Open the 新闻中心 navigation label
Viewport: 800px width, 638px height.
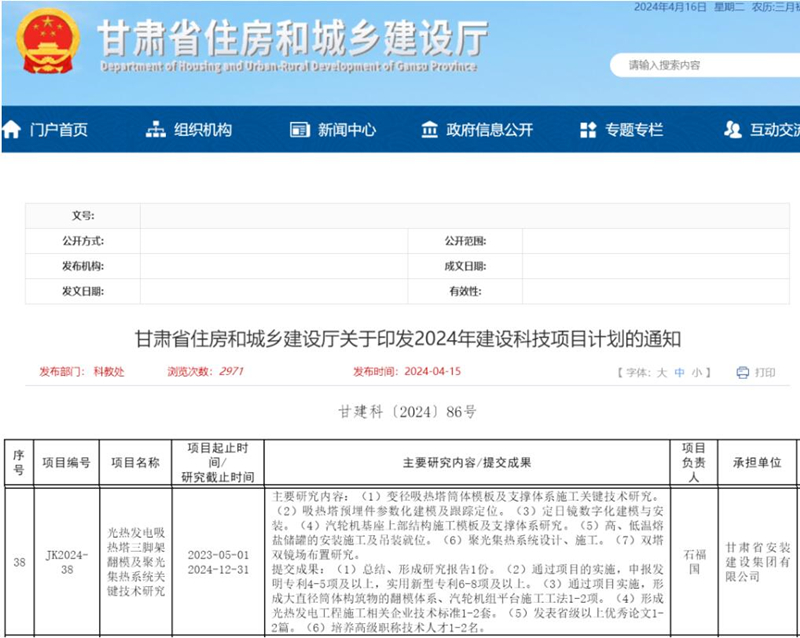click(347, 130)
